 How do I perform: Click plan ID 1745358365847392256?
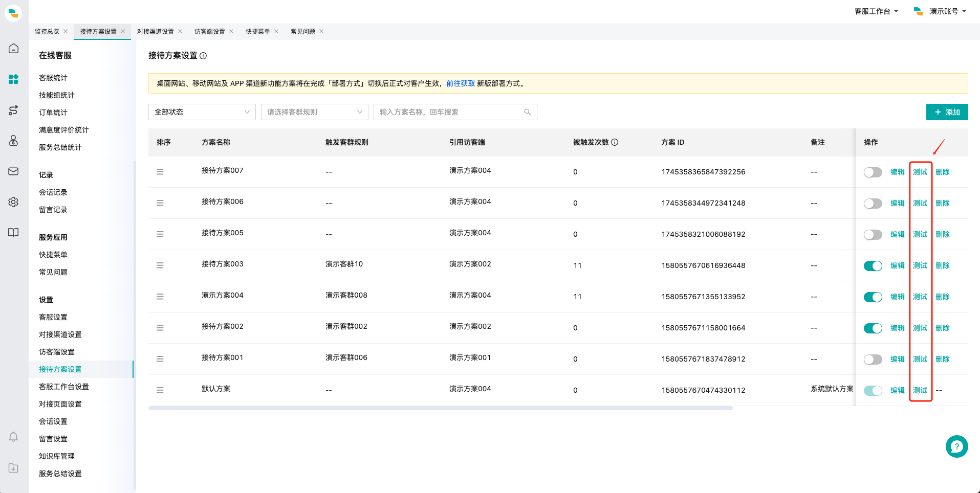click(x=703, y=172)
